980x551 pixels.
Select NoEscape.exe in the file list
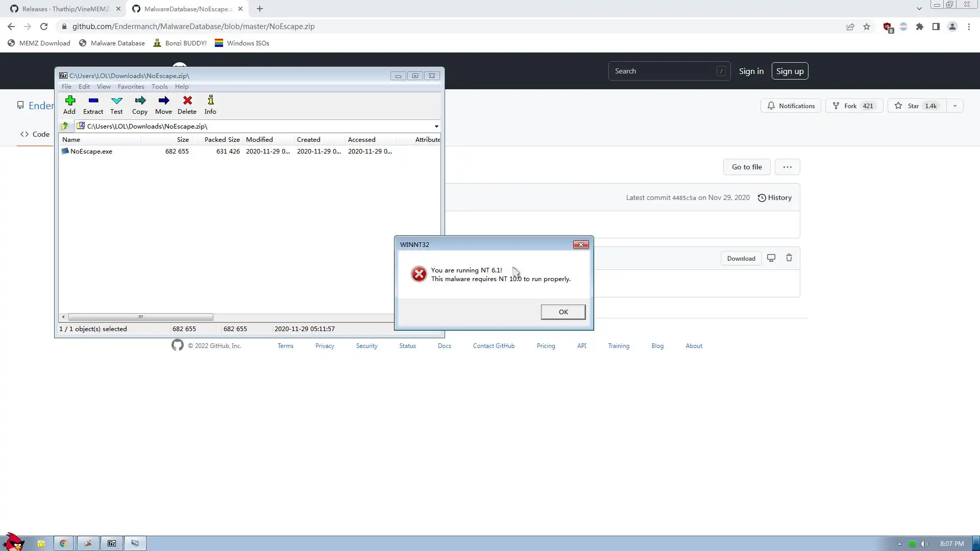[x=91, y=152]
